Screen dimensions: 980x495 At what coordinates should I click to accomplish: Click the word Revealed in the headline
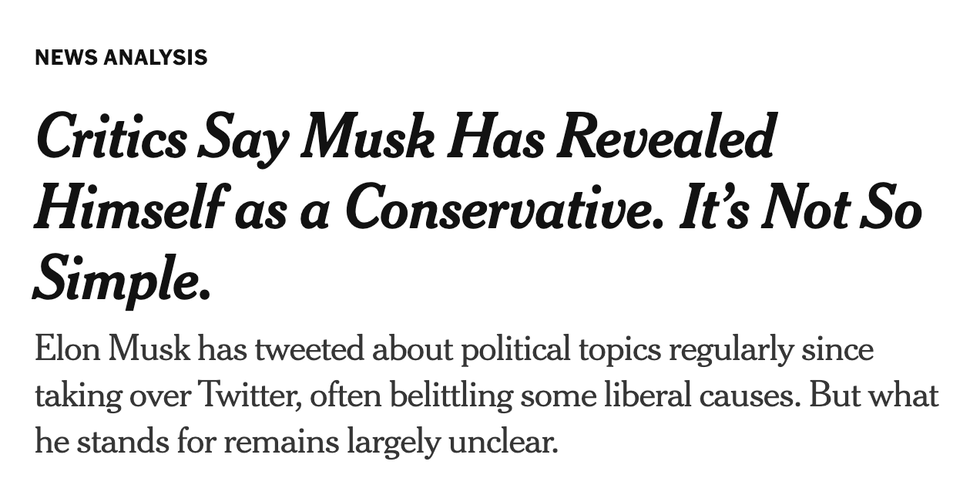tap(666, 137)
